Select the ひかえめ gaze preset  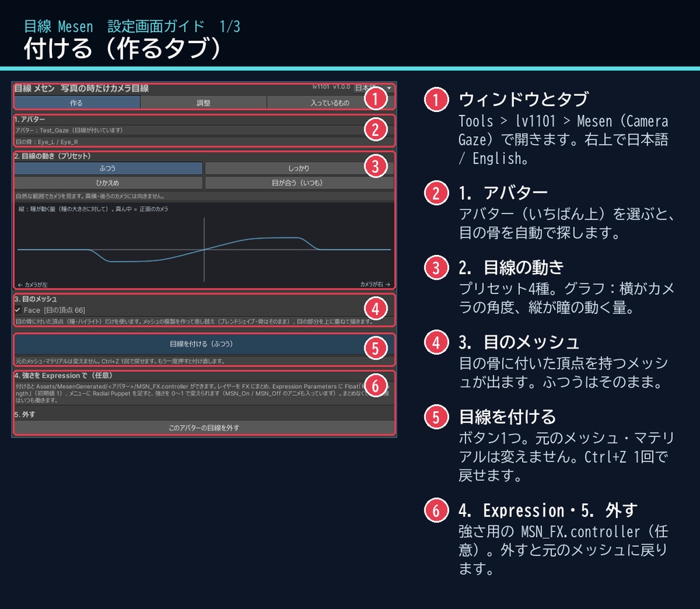(x=108, y=182)
